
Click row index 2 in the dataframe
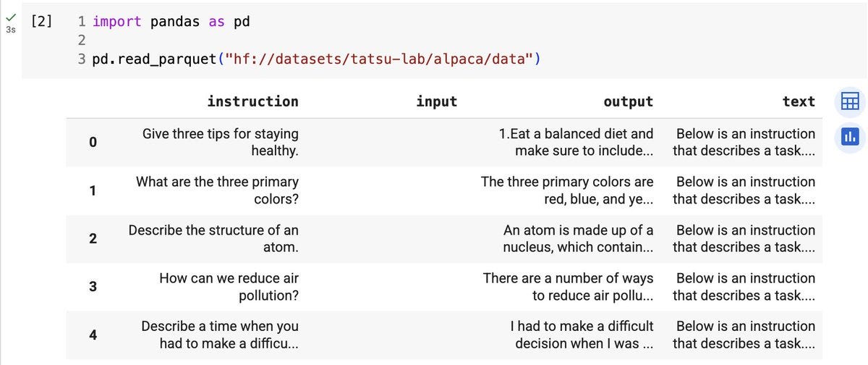click(93, 239)
